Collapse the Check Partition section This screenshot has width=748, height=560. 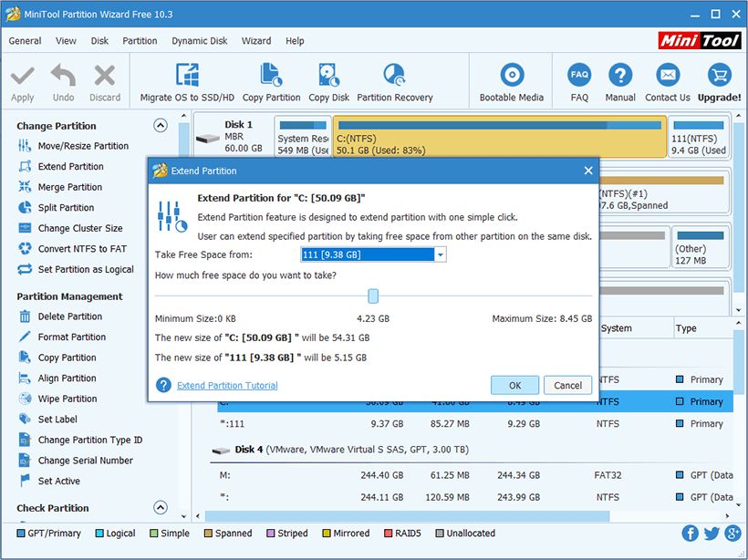[x=161, y=507]
